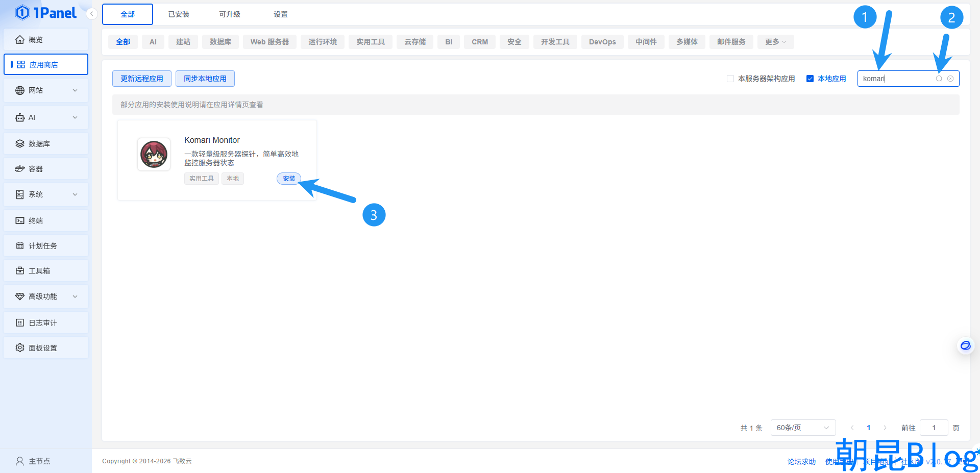Uncheck the 本地应用 checkbox
This screenshot has width=980, height=473.
click(810, 79)
